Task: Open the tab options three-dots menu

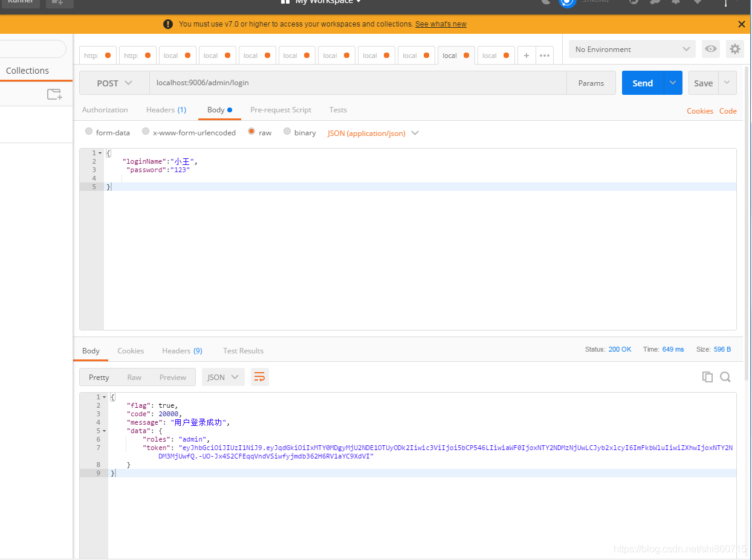Action: [x=545, y=55]
